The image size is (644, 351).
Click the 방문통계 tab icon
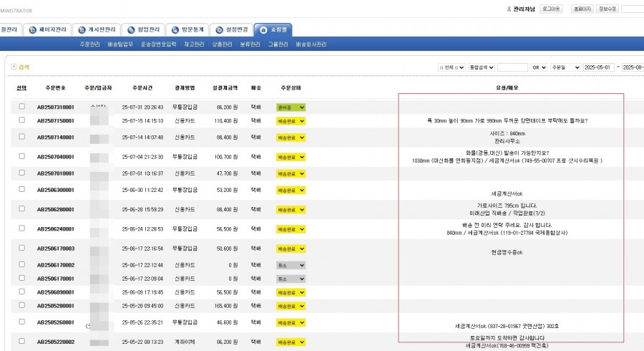click(x=176, y=30)
